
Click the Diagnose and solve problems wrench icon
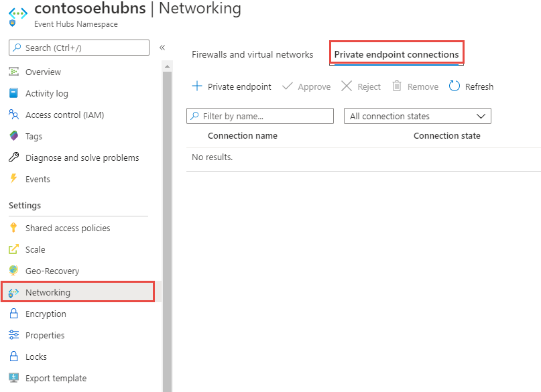tap(15, 157)
